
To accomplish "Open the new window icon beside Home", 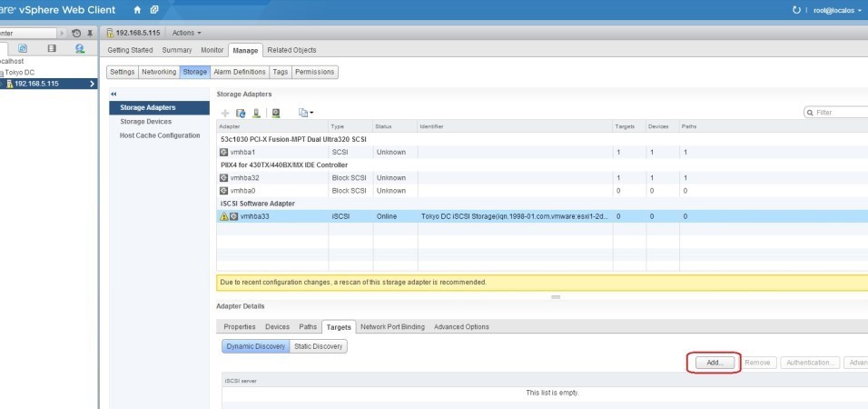I will pos(154,10).
